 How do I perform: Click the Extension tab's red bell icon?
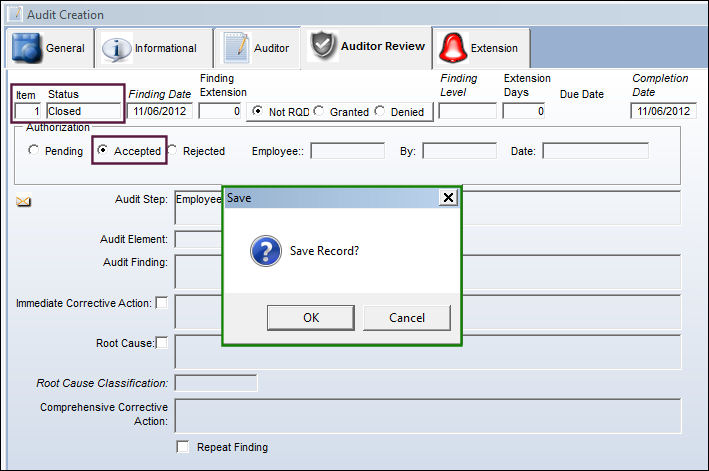coord(453,47)
